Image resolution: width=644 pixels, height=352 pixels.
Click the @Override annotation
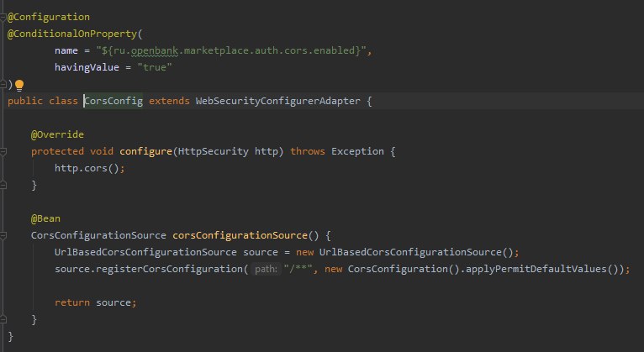click(57, 134)
